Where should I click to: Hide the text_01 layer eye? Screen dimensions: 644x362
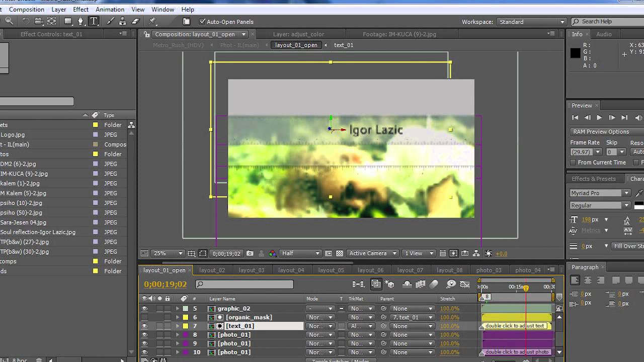(x=145, y=326)
